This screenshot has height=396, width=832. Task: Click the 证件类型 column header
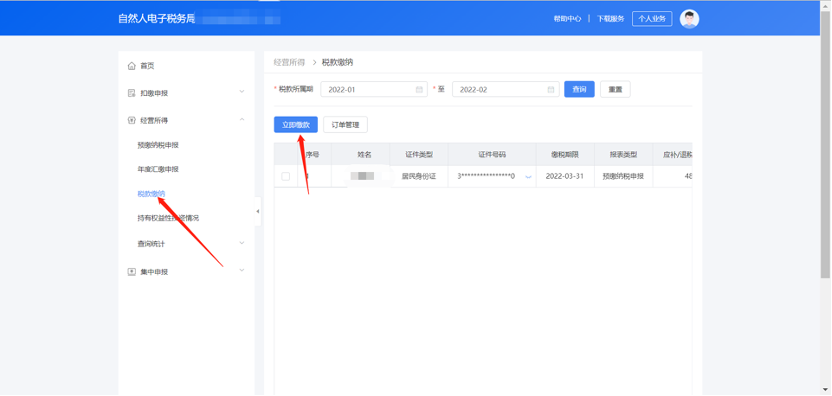(x=419, y=154)
